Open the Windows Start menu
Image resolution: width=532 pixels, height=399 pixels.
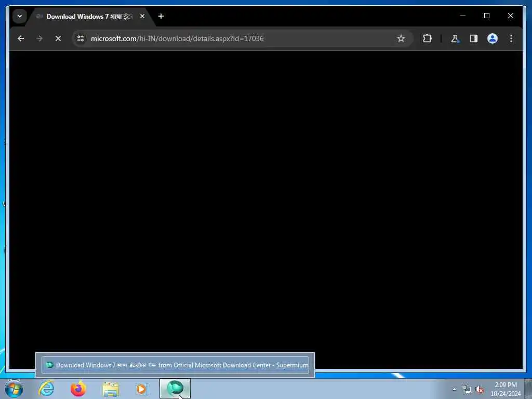[x=14, y=389]
